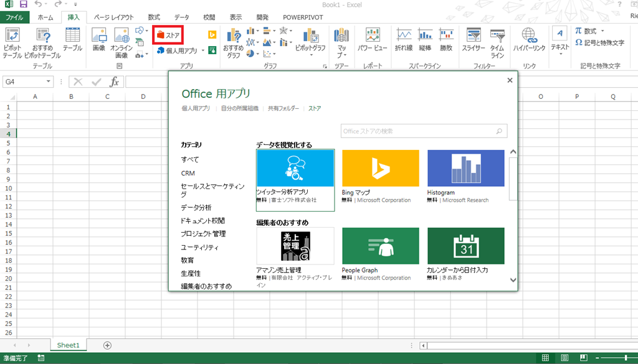This screenshot has width=638, height=364.
Task: Insert a 縦棒 sparkline
Action: (x=425, y=39)
